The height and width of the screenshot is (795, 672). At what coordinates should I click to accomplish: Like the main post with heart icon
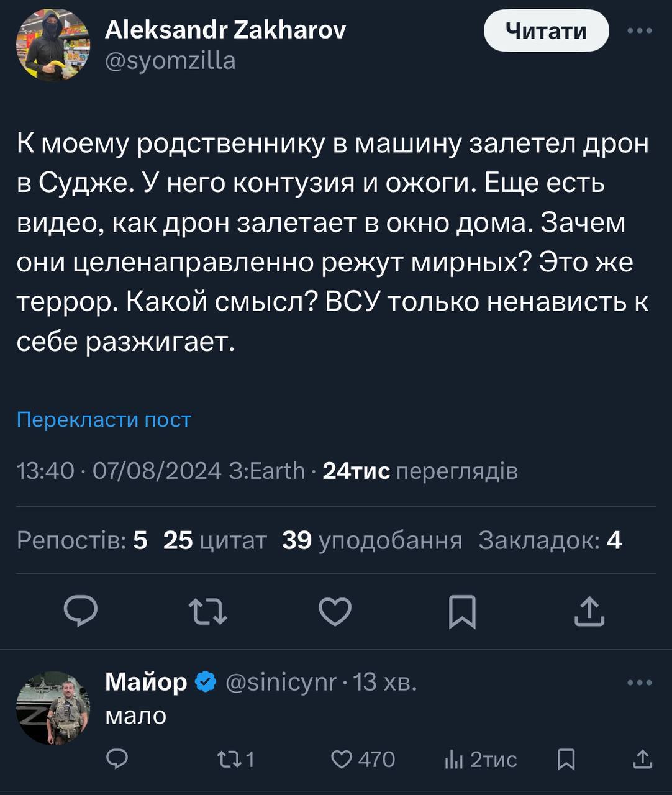click(x=335, y=611)
